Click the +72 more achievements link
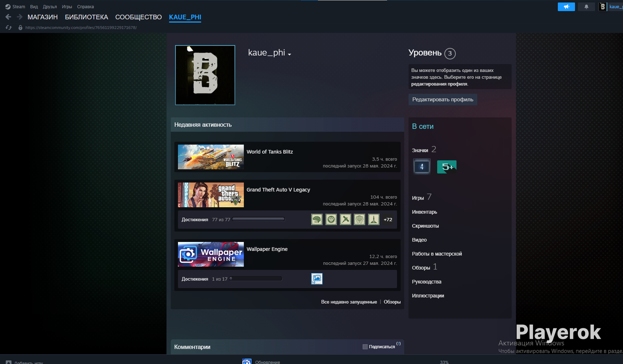This screenshot has width=623, height=364. tap(388, 219)
